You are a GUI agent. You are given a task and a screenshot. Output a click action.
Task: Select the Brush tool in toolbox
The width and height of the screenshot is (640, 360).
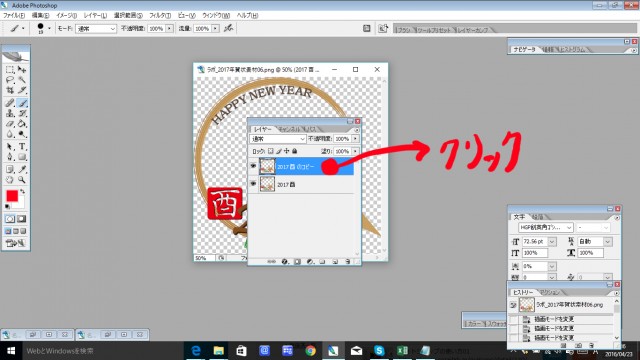click(22, 103)
